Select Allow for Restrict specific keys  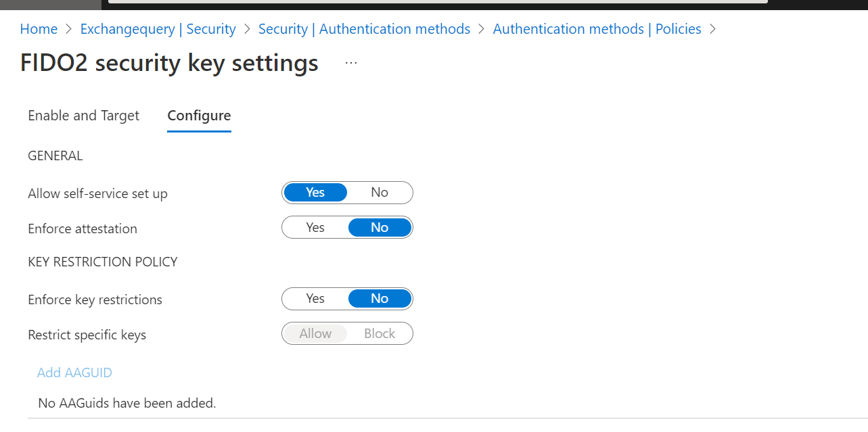(315, 334)
